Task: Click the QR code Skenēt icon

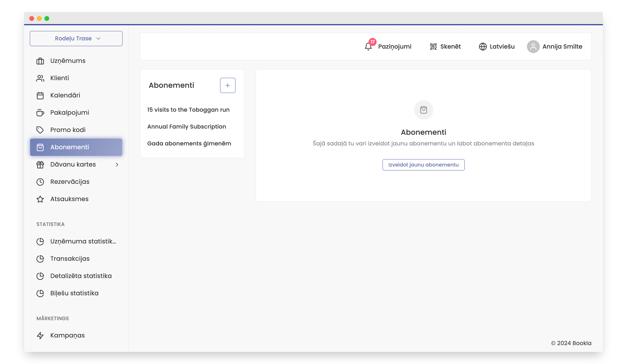Action: click(433, 46)
